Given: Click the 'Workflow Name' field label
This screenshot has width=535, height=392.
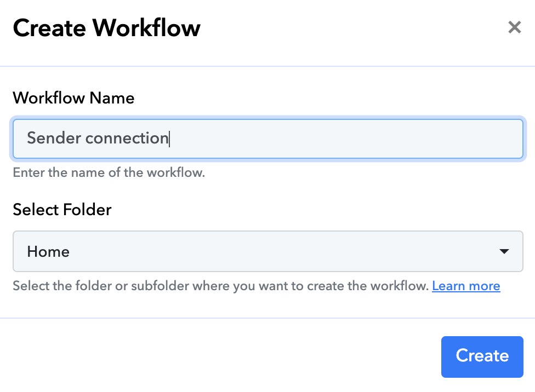Looking at the screenshot, I should [x=73, y=98].
